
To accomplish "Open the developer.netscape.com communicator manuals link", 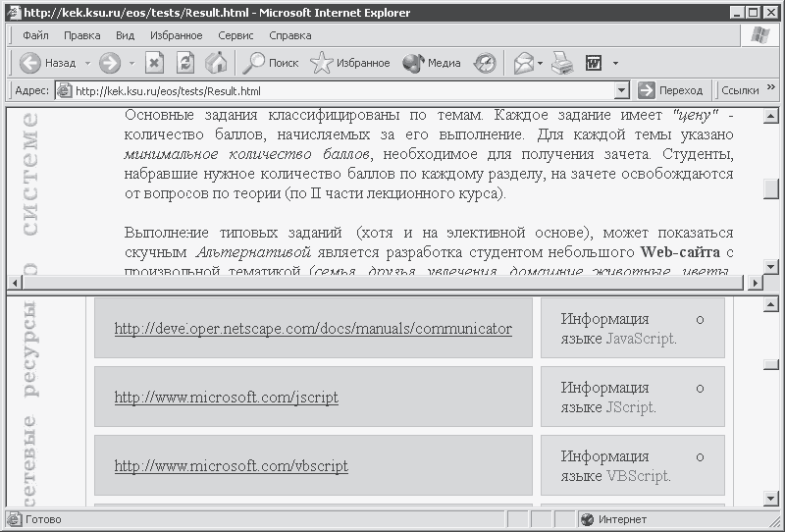I will [x=313, y=329].
